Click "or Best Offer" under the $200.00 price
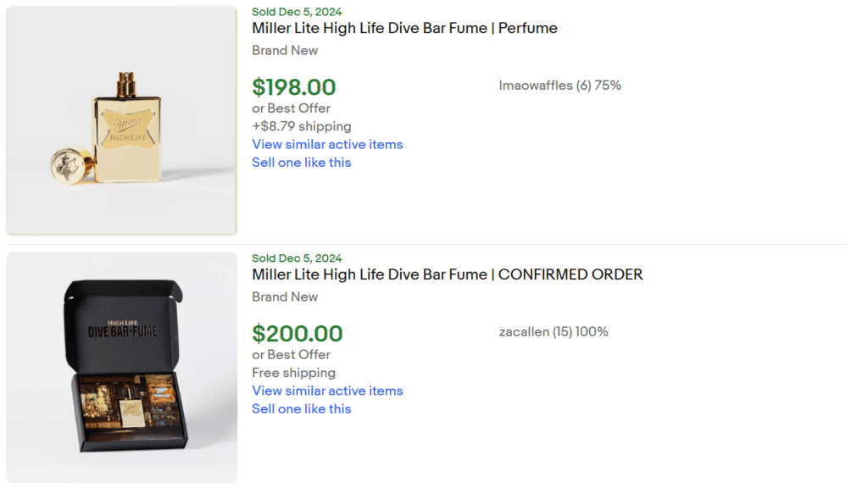The height and width of the screenshot is (488, 868). click(x=291, y=355)
